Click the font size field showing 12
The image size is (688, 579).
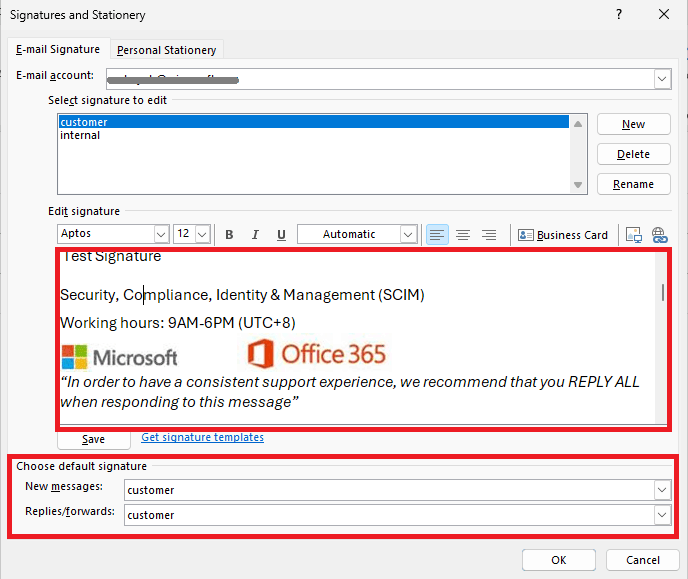(x=184, y=234)
